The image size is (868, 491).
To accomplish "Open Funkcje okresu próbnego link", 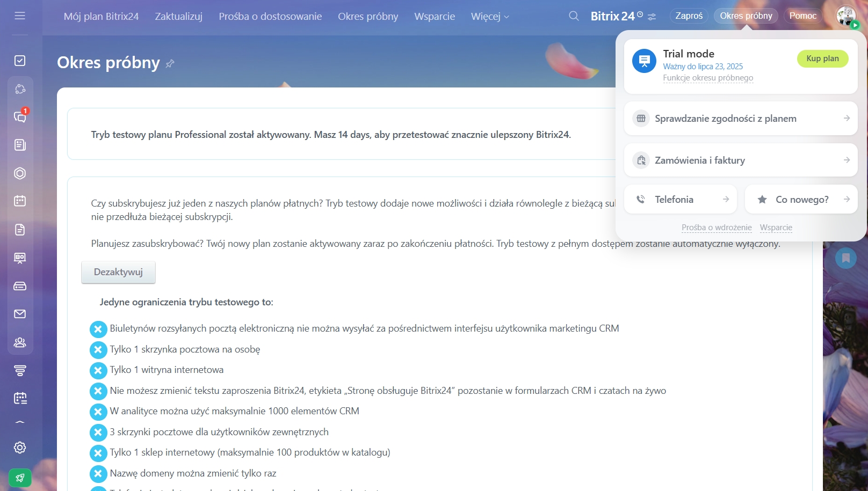I will coord(708,78).
